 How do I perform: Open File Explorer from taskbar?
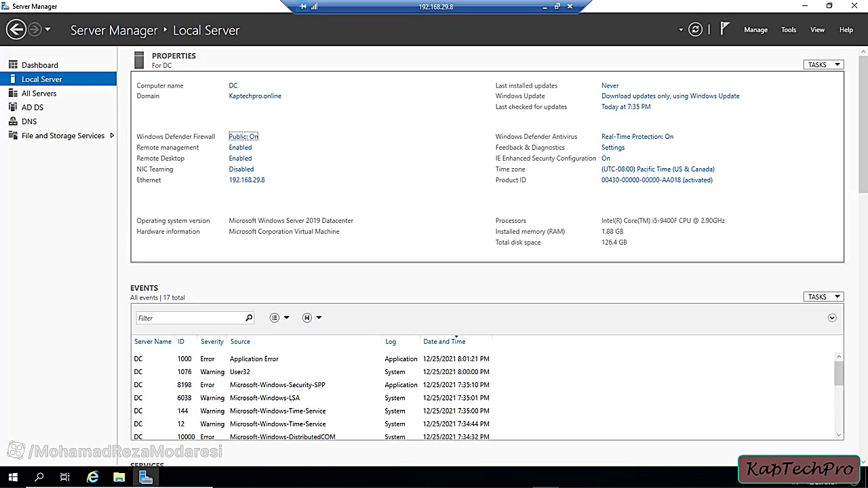[119, 477]
